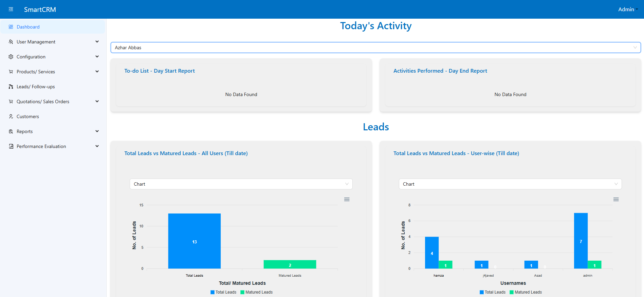Click the blue Total Leads bar showing 13
Viewport: 644px width, 297px height.
tap(195, 241)
